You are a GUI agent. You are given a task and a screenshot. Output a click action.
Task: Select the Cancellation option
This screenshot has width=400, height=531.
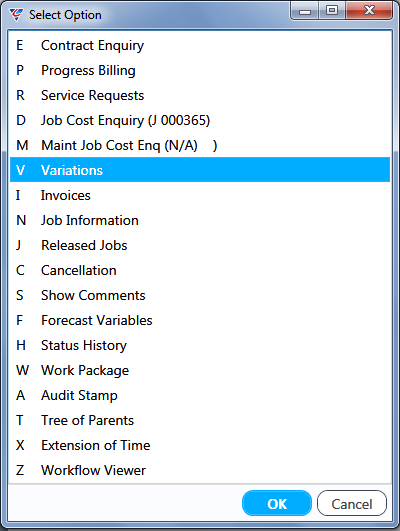(x=200, y=271)
